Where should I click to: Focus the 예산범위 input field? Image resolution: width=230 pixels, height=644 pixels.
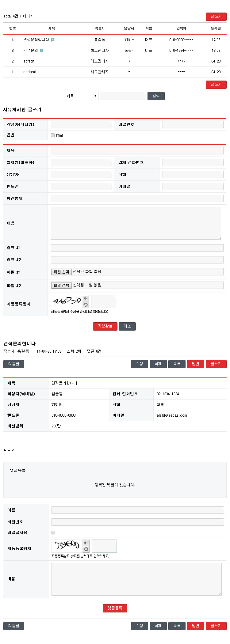click(x=137, y=199)
